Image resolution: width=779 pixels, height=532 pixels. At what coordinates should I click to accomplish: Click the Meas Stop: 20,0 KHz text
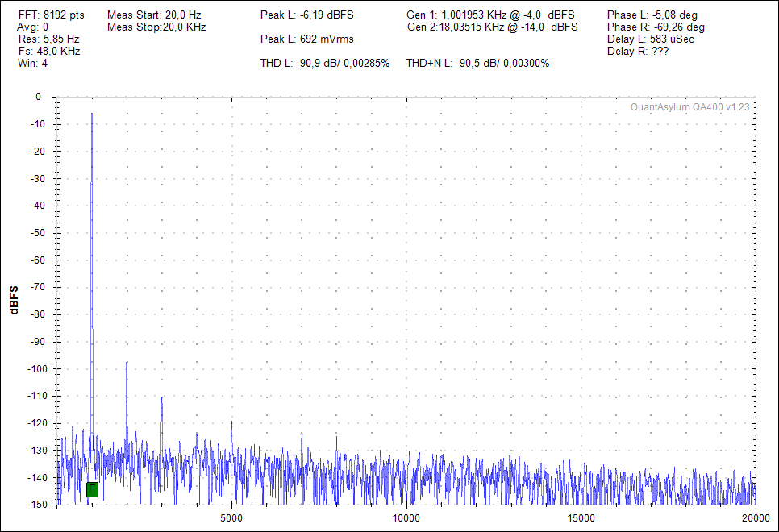pyautogui.click(x=156, y=27)
